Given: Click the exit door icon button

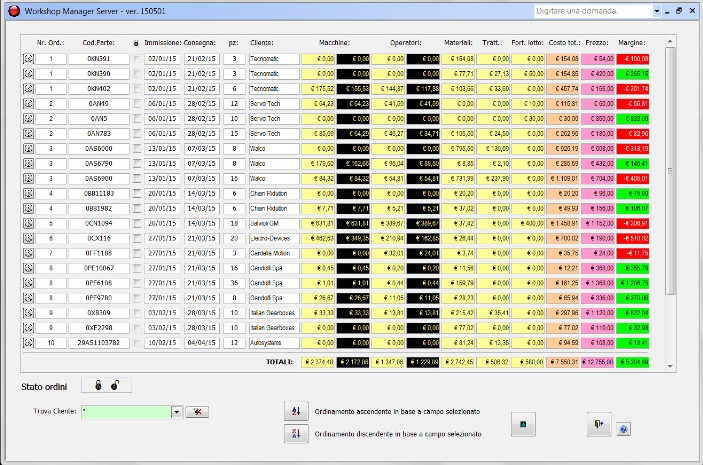Looking at the screenshot, I should pyautogui.click(x=599, y=424).
